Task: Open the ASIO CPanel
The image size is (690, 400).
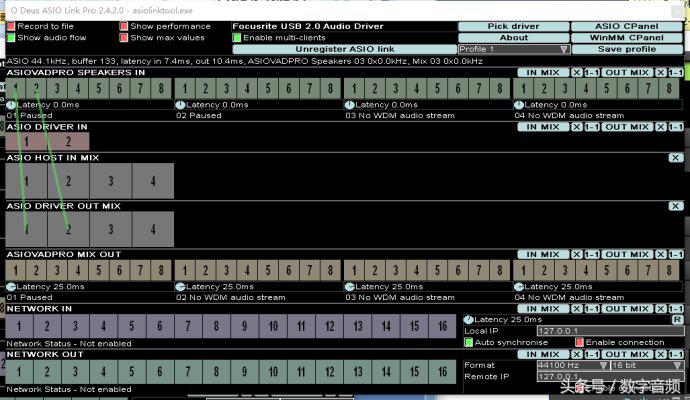Action: [x=627, y=27]
